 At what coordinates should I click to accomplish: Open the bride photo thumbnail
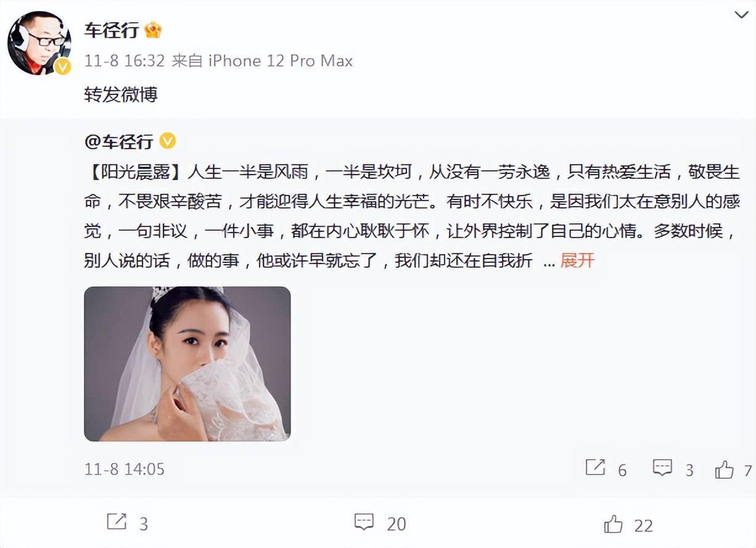[x=187, y=363]
